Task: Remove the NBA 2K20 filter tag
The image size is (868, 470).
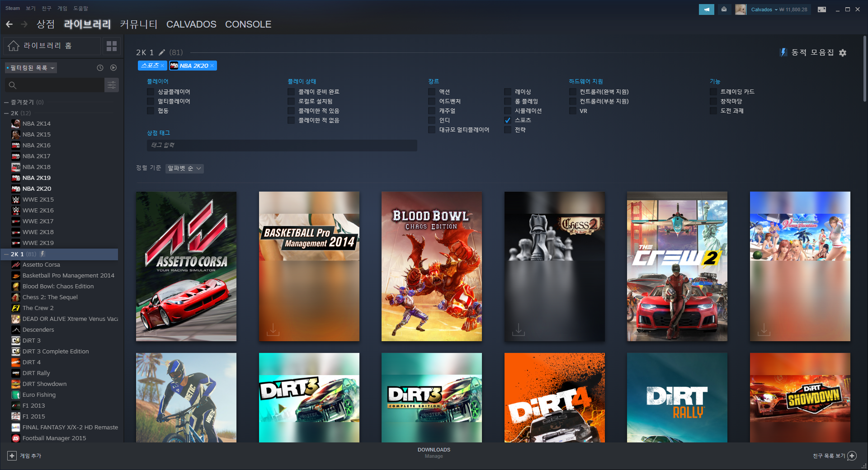Action: tap(212, 66)
